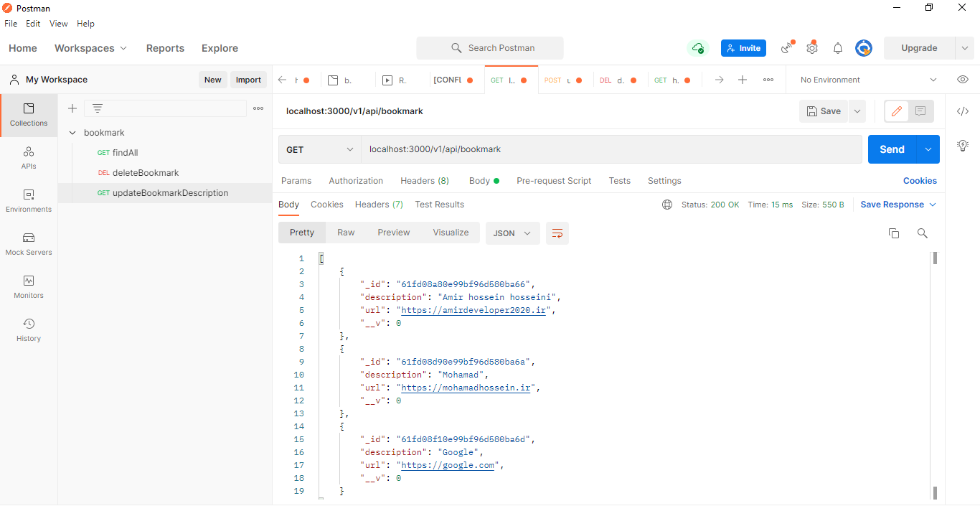Image resolution: width=980 pixels, height=506 pixels.
Task: Open the View menu
Action: pyautogui.click(x=59, y=24)
